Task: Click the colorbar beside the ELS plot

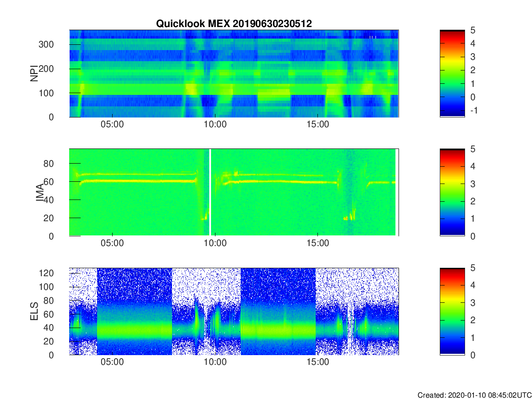Action: pyautogui.click(x=452, y=311)
